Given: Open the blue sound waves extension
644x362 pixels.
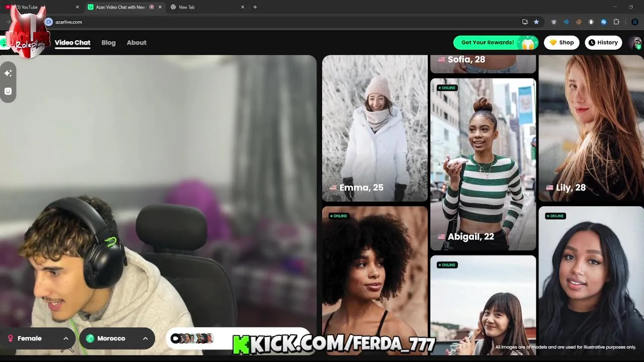Looking at the screenshot, I should point(566,22).
